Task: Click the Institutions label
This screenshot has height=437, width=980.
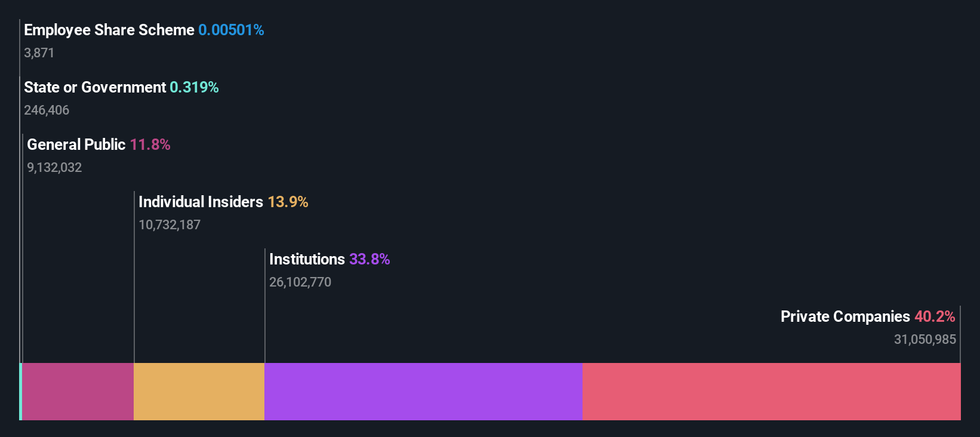Action: pyautogui.click(x=307, y=259)
